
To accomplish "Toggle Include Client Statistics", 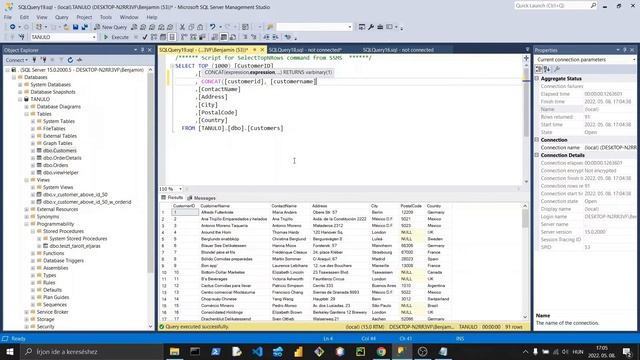I will click(x=202, y=37).
